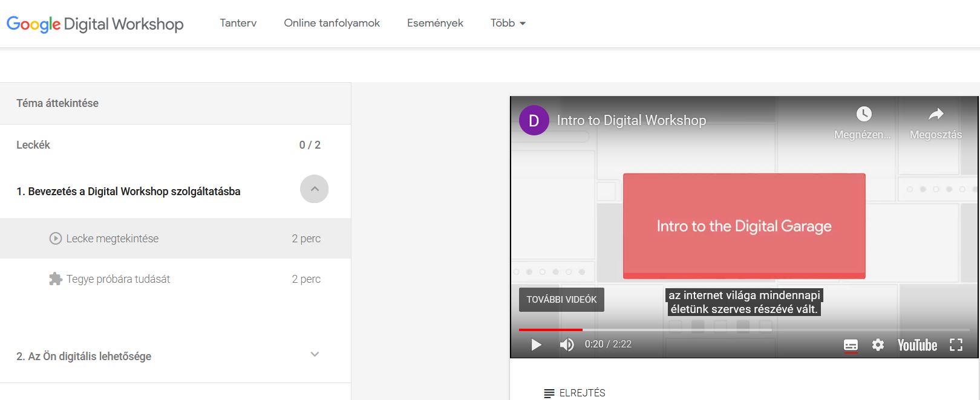This screenshot has height=400, width=980.
Task: Select the Leckék progress row
Action: 175,145
